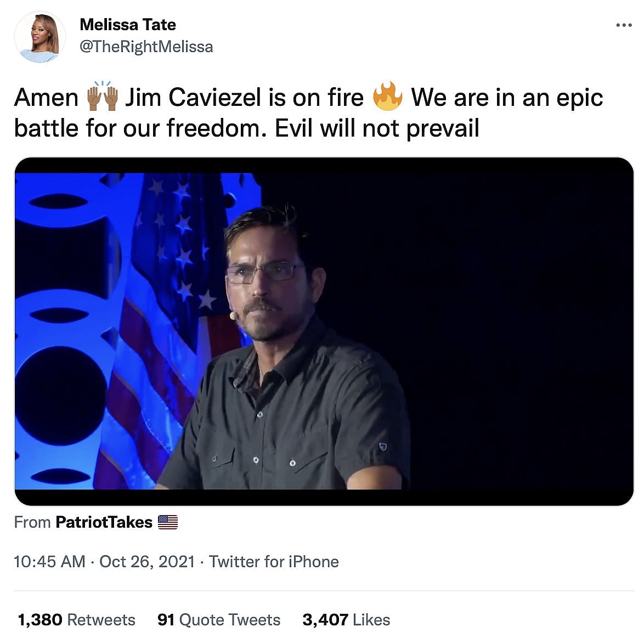Click the US flag emoji beside PatriotTakes
Viewport: 644px width, 644px height.
click(x=168, y=522)
